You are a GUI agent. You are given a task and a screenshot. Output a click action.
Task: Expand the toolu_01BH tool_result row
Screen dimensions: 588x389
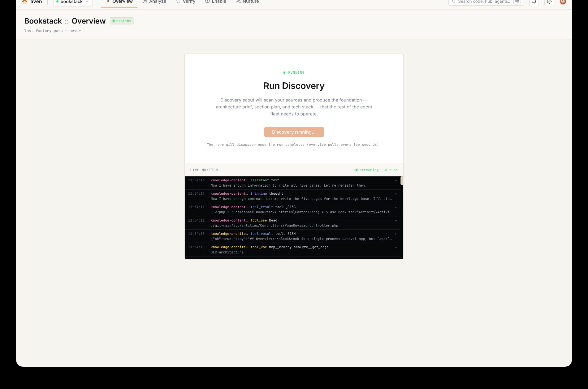[x=292, y=236]
